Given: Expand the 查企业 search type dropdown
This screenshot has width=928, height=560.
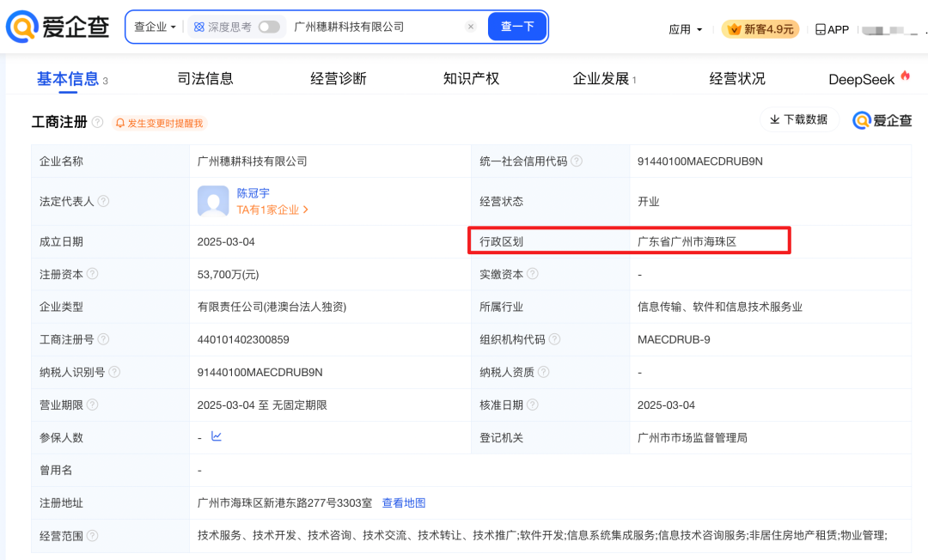Looking at the screenshot, I should [155, 27].
